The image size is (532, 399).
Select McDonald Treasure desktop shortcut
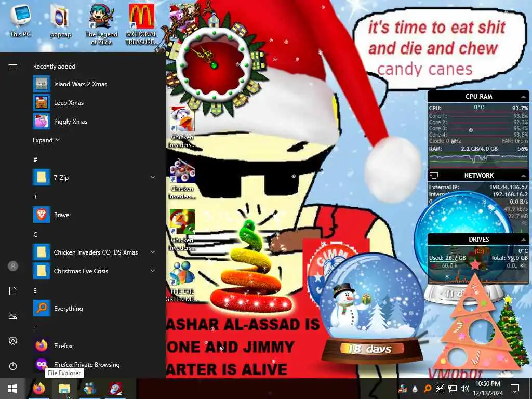[x=141, y=24]
